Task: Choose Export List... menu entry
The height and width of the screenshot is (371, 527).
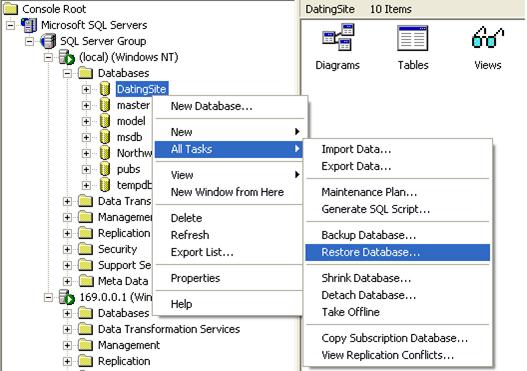Action: tap(229, 252)
